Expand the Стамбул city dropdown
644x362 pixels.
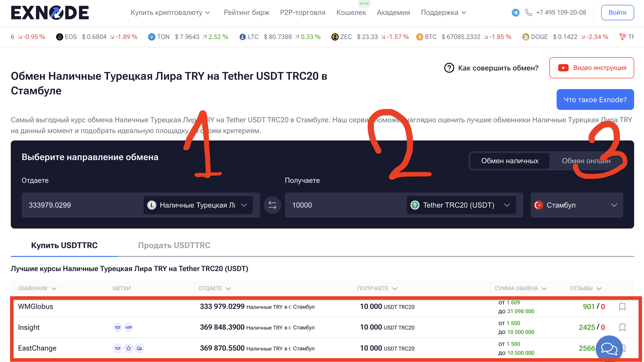pos(576,205)
